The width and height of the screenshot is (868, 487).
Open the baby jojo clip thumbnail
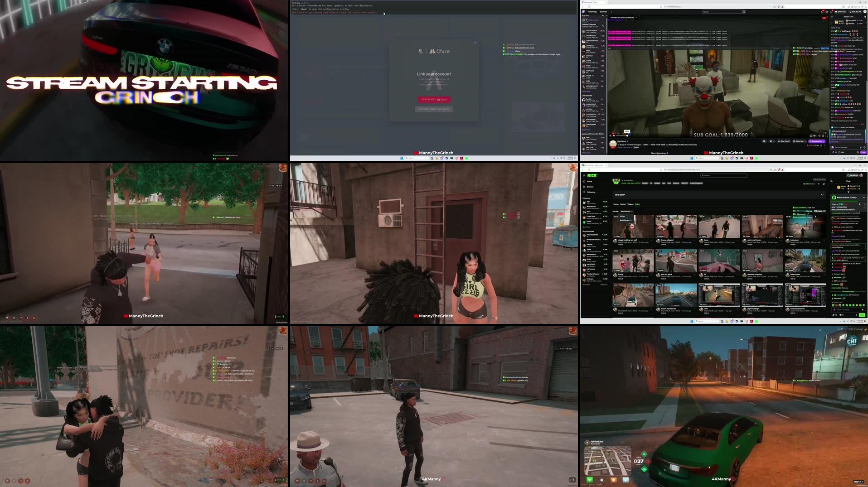805,227
